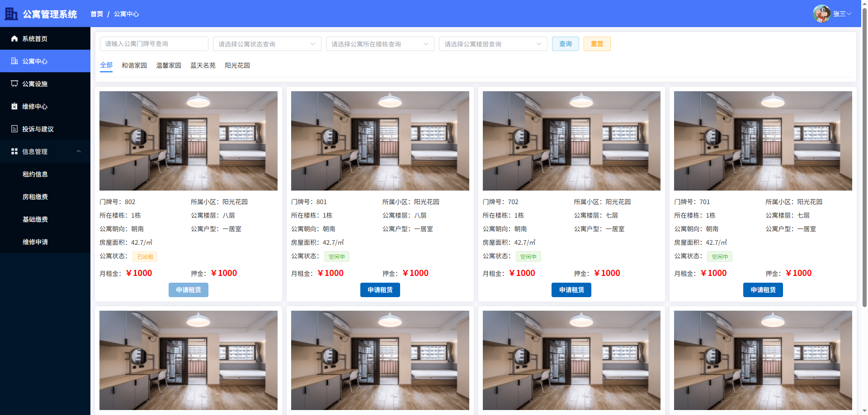Open 系统首页 in the sidebar

(x=45, y=38)
